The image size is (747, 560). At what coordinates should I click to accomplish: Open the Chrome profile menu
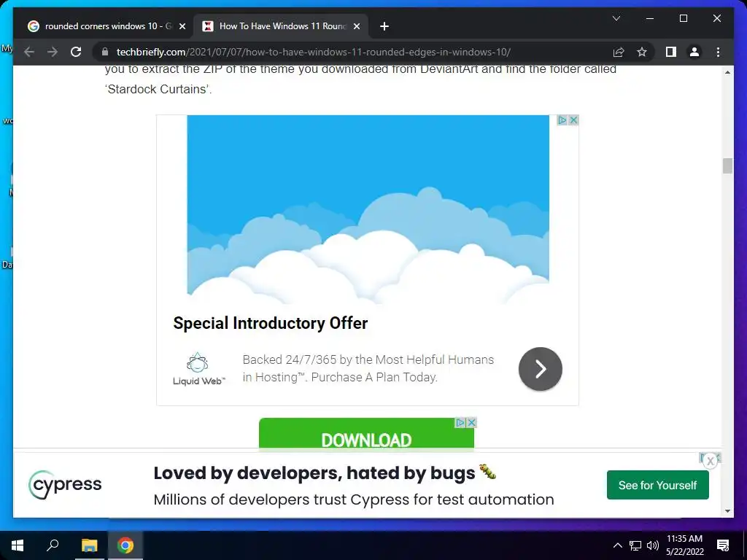pyautogui.click(x=694, y=52)
